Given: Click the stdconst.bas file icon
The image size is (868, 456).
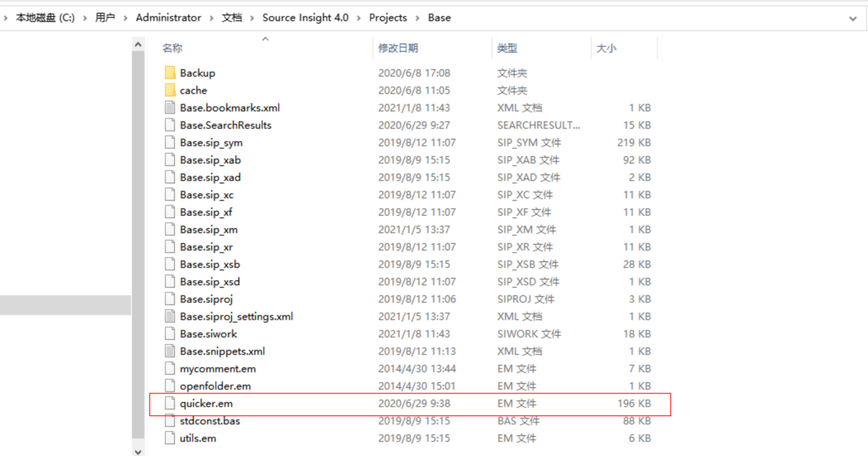Looking at the screenshot, I should pos(170,421).
